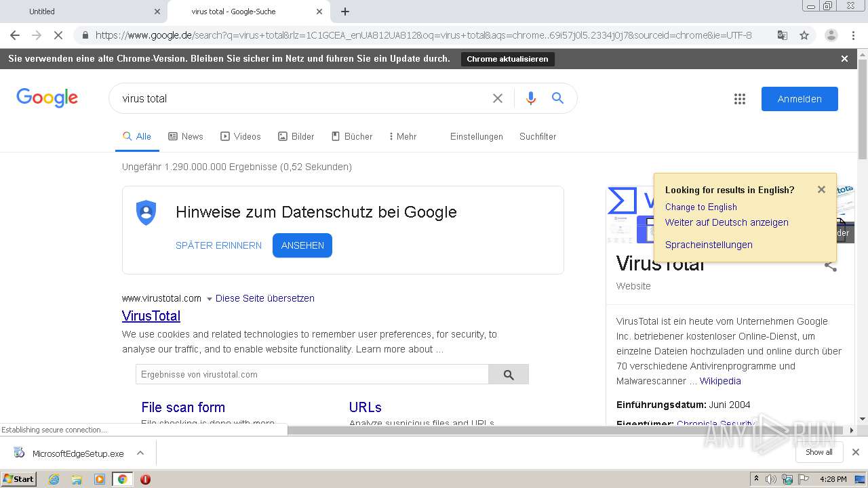
Task: Click Change to English link
Action: click(701, 207)
